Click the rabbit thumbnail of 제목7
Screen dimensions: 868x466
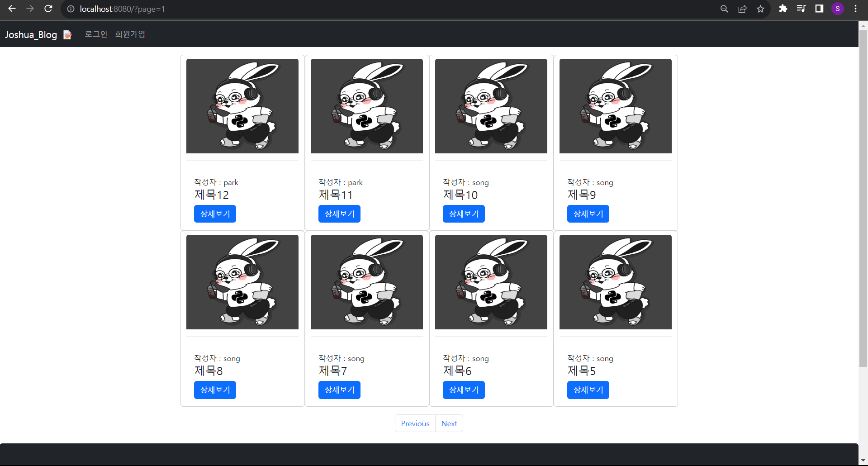[367, 282]
